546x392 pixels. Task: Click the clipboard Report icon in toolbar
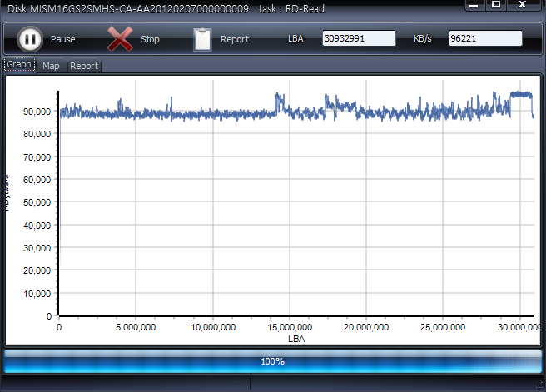click(202, 39)
